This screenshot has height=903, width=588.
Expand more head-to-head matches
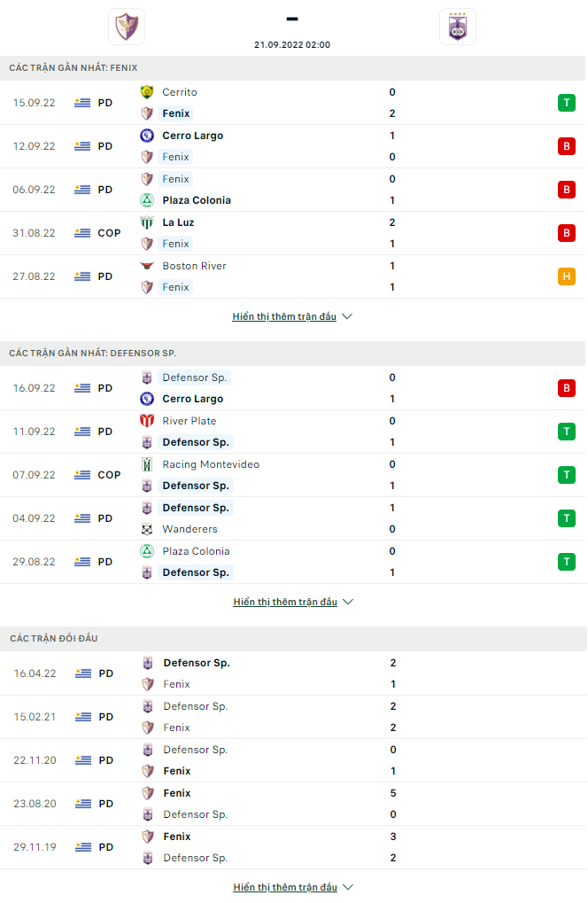coord(293,887)
